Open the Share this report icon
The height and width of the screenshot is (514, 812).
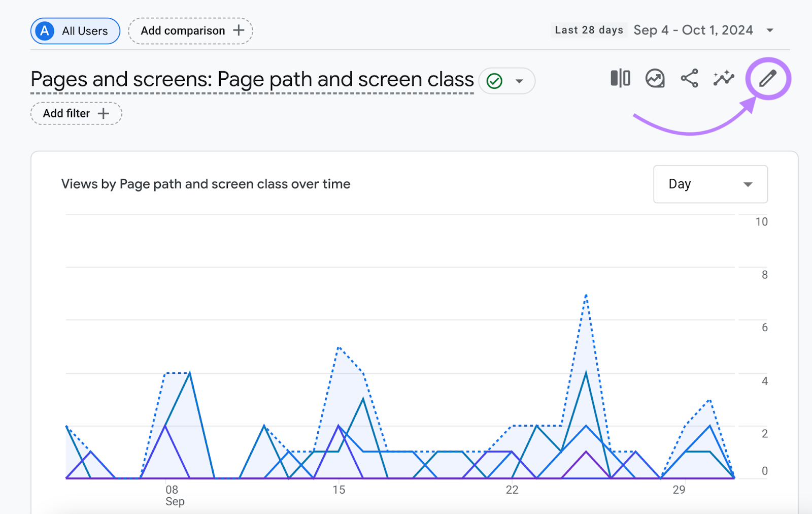point(689,79)
